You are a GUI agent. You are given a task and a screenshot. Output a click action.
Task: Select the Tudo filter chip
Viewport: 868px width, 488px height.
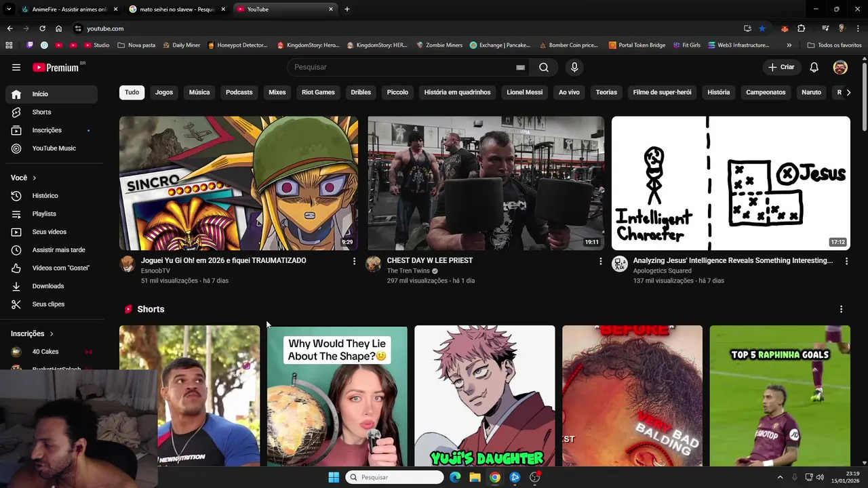pyautogui.click(x=132, y=92)
